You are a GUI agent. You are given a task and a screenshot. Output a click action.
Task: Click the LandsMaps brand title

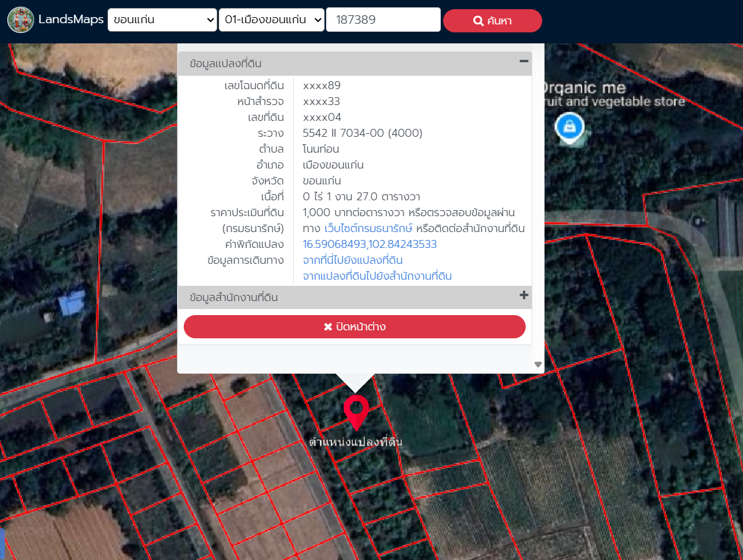(71, 20)
